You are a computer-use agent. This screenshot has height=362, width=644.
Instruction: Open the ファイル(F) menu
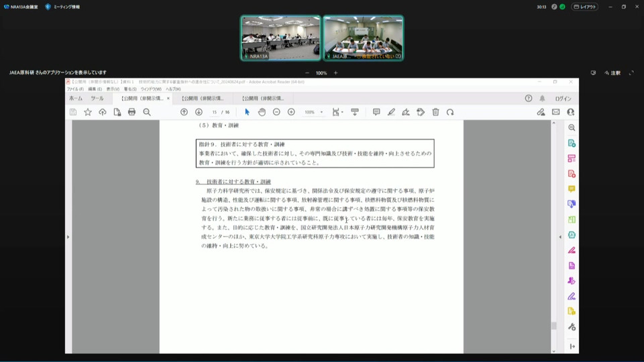coord(75,89)
